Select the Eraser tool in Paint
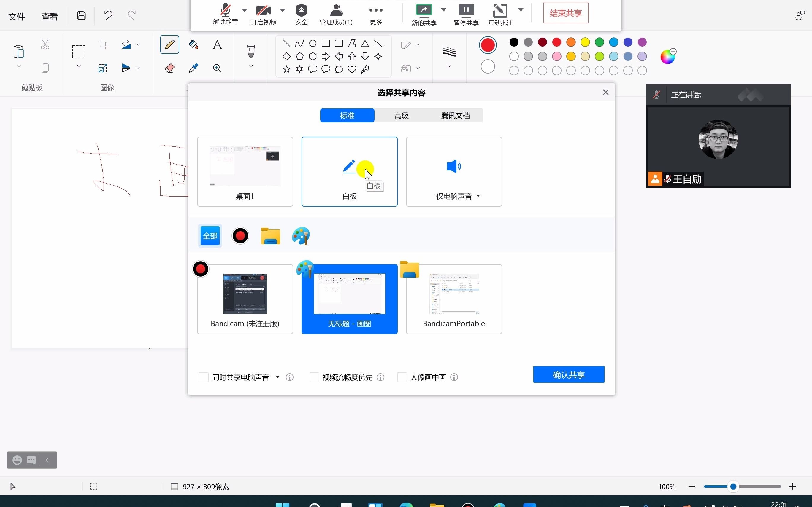This screenshot has height=507, width=812. 170,68
